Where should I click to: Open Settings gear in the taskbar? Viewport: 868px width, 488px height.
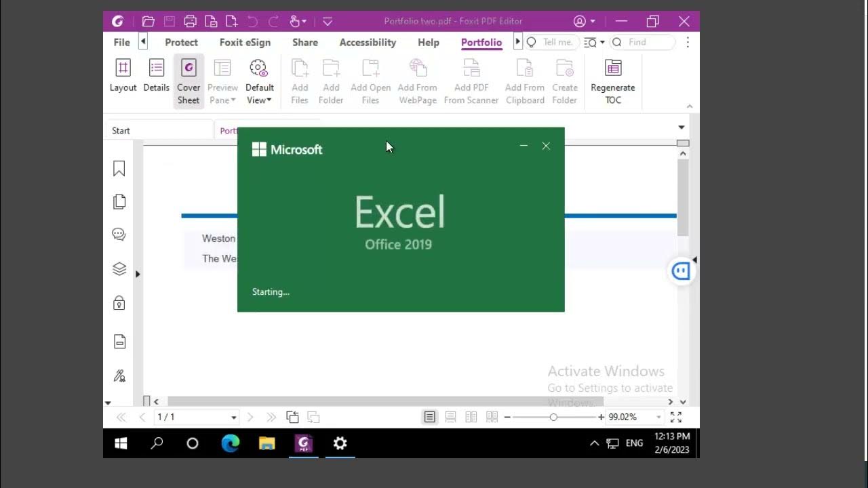[340, 443]
